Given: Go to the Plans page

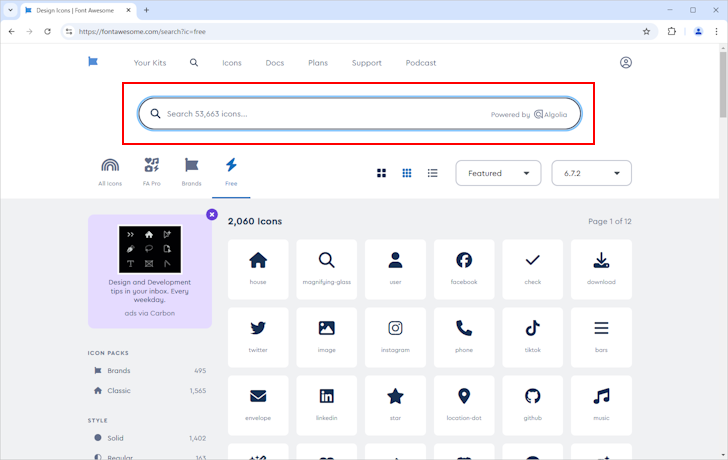Looking at the screenshot, I should tap(318, 63).
